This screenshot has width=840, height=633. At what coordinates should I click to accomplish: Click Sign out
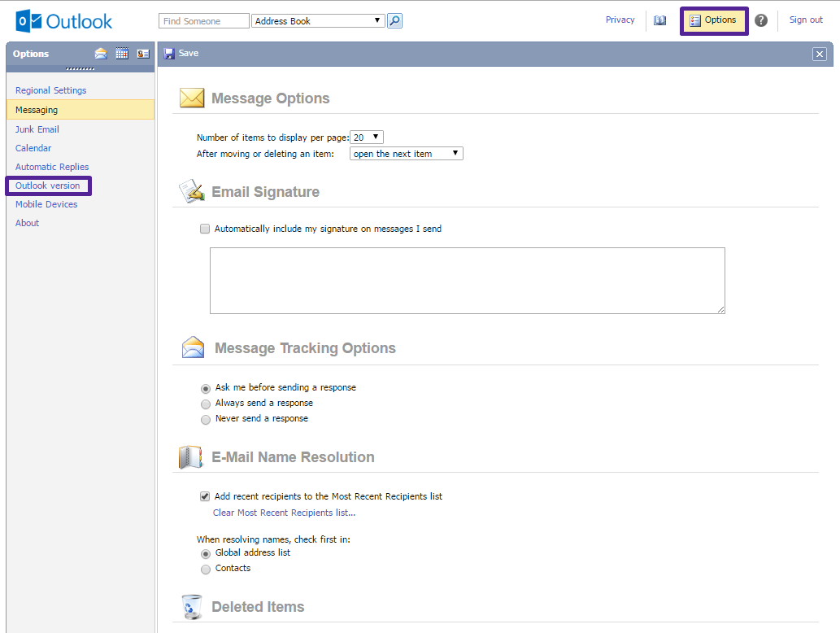pos(806,20)
